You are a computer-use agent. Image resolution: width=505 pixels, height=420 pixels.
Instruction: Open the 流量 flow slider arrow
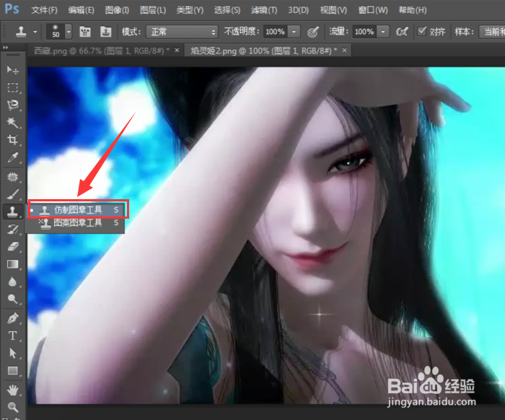tap(383, 32)
